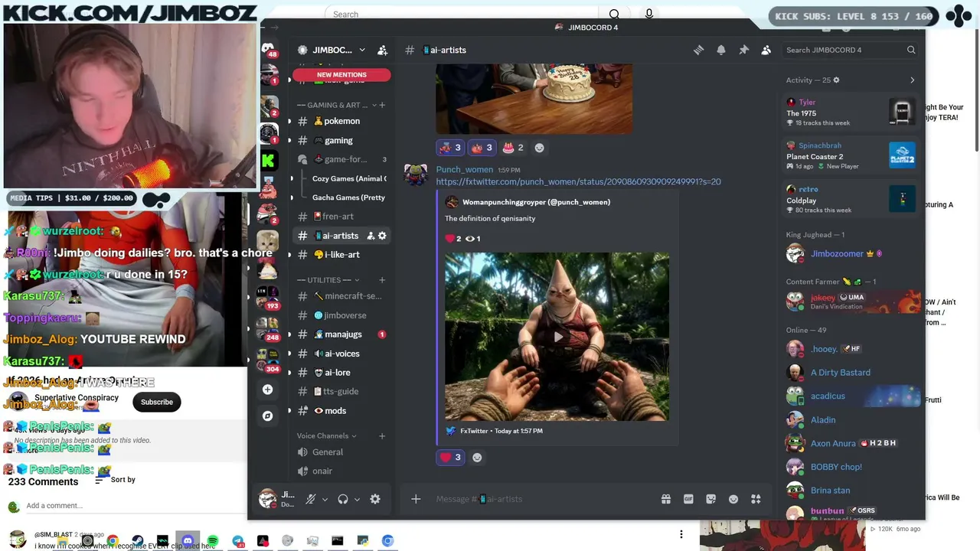
Task: Open the i-like-art channel
Action: [342, 255]
